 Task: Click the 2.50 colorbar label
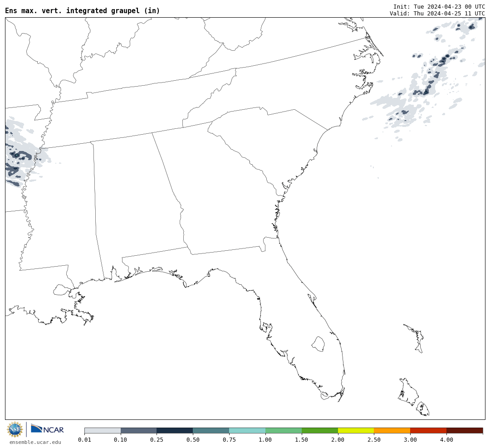(x=374, y=440)
